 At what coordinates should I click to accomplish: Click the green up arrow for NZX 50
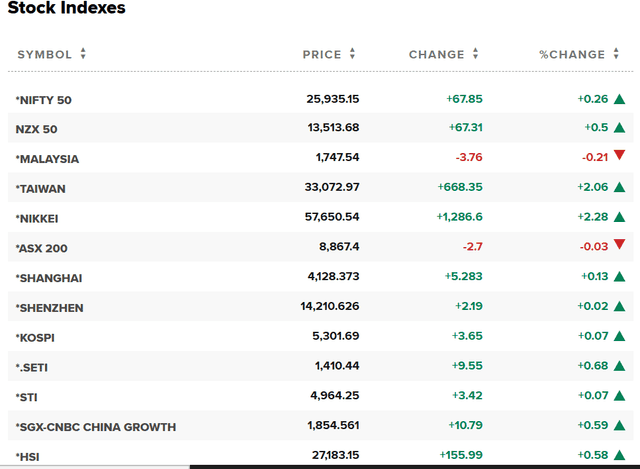coord(620,128)
